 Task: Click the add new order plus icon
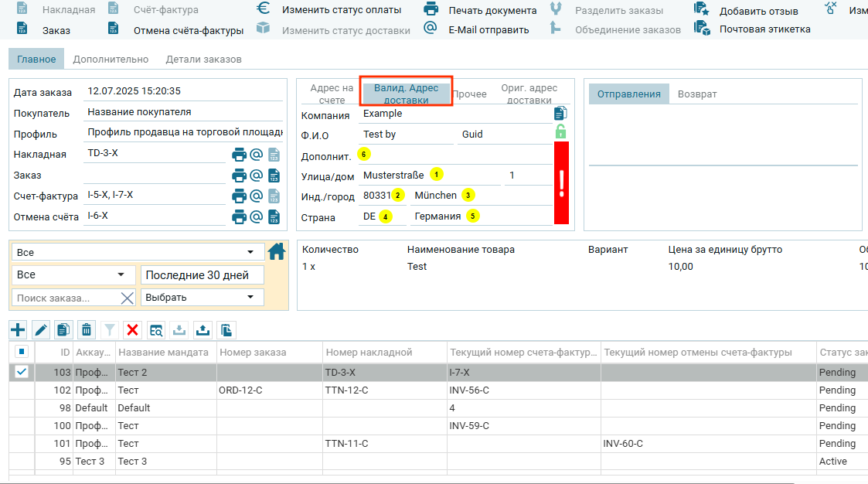(18, 330)
